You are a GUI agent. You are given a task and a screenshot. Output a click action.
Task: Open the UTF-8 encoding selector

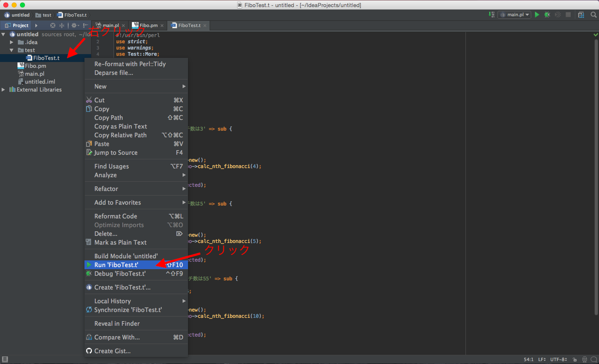click(558, 359)
